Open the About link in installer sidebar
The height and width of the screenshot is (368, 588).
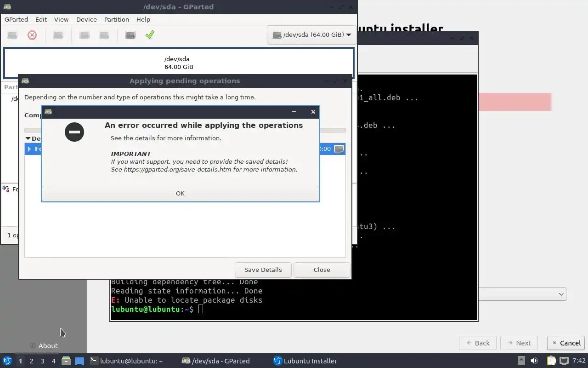point(44,346)
